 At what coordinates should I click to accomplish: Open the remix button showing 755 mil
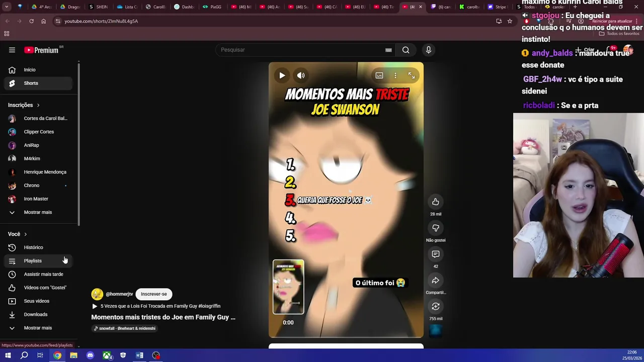(x=436, y=306)
